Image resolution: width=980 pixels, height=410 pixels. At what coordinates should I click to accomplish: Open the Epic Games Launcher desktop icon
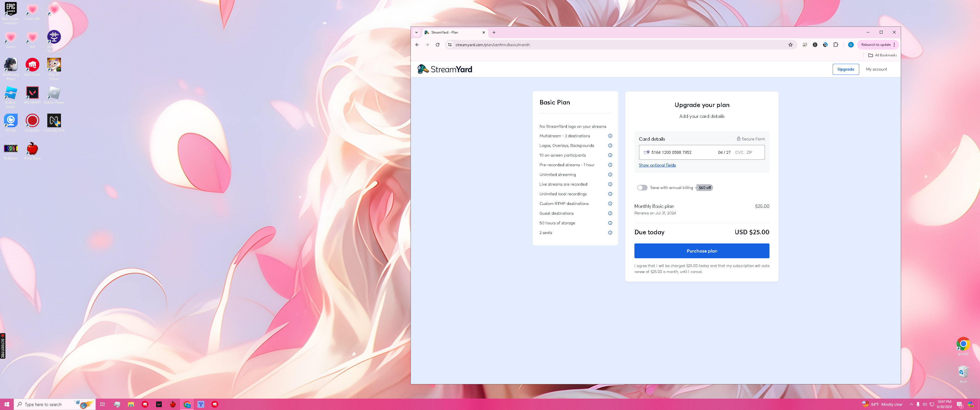pos(11,13)
